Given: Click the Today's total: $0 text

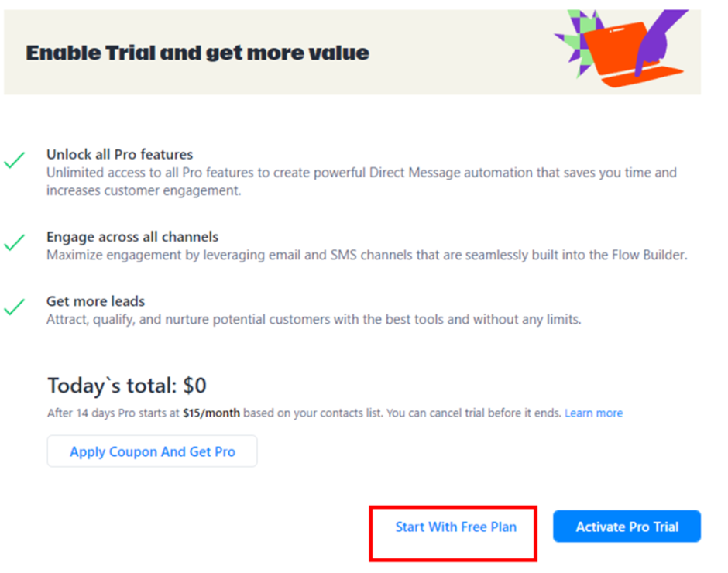Looking at the screenshot, I should tap(126, 385).
